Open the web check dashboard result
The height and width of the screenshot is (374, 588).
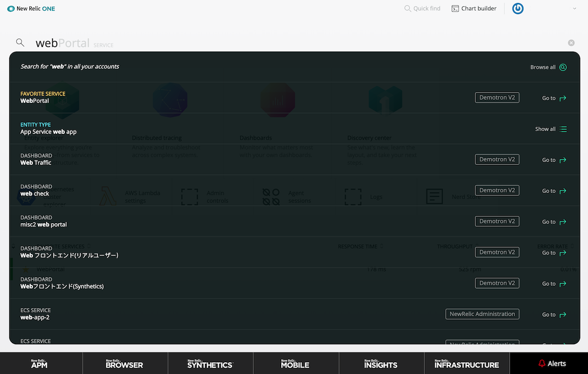pos(294,190)
